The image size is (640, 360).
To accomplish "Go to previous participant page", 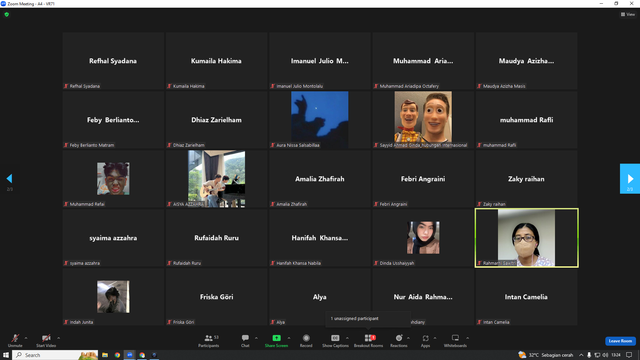I will (9, 178).
